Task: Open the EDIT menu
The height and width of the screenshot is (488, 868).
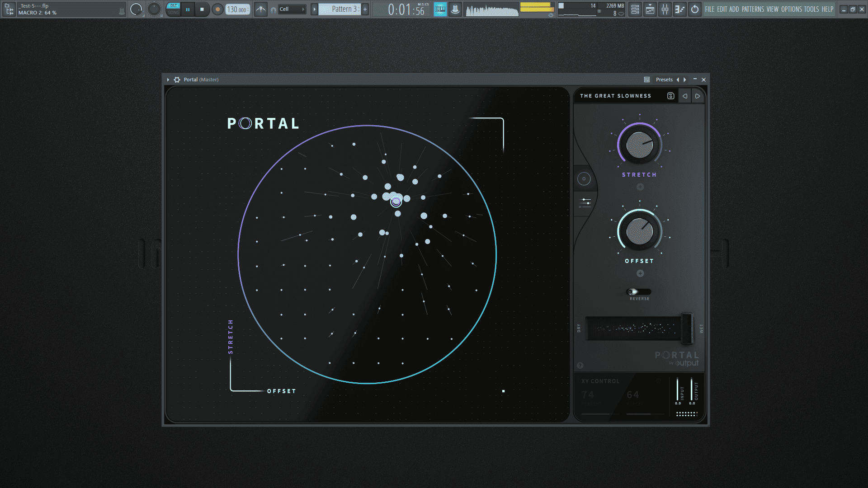Action: (722, 9)
